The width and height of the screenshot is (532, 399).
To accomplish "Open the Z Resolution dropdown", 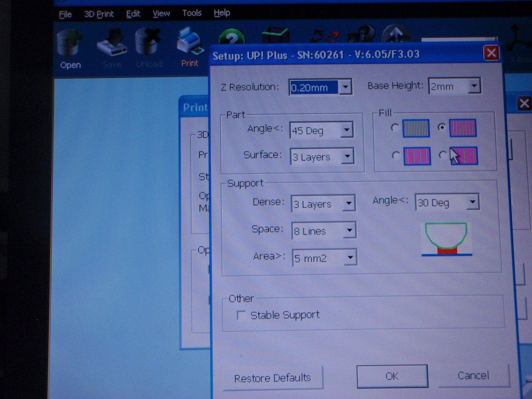I will [345, 87].
